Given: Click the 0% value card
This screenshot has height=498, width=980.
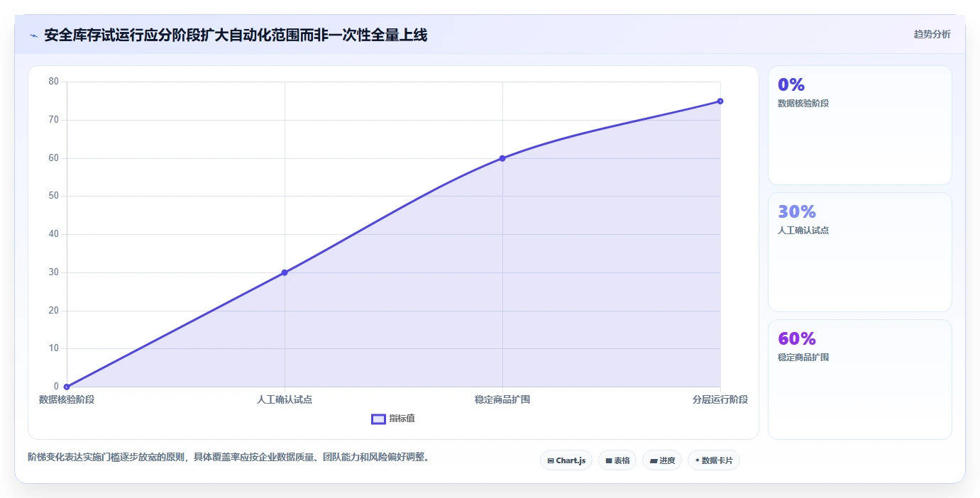Looking at the screenshot, I should click(x=859, y=126).
